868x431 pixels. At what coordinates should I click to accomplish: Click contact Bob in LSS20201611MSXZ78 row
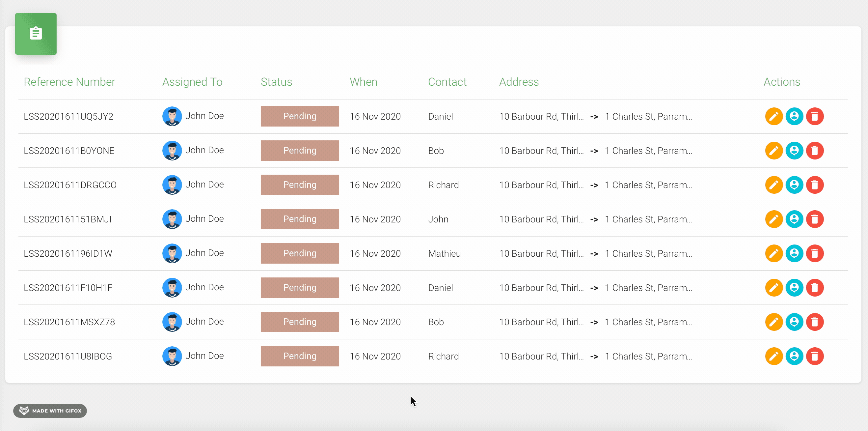point(436,322)
